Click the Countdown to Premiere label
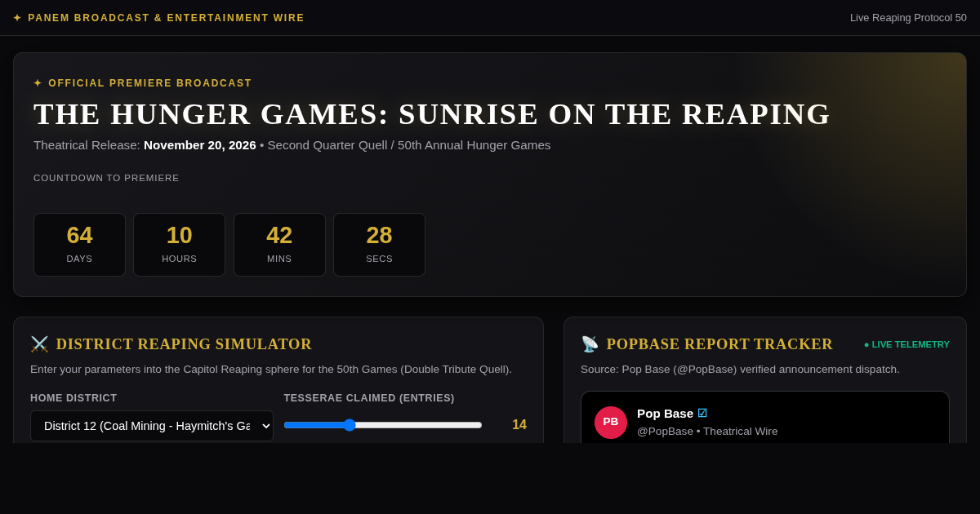This screenshot has height=514, width=980. 106,178
